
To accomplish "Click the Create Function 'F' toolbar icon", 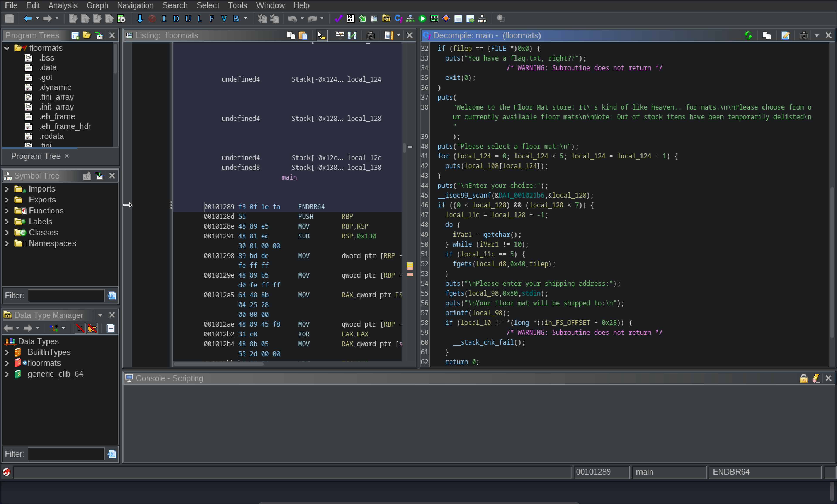I will coord(212,19).
